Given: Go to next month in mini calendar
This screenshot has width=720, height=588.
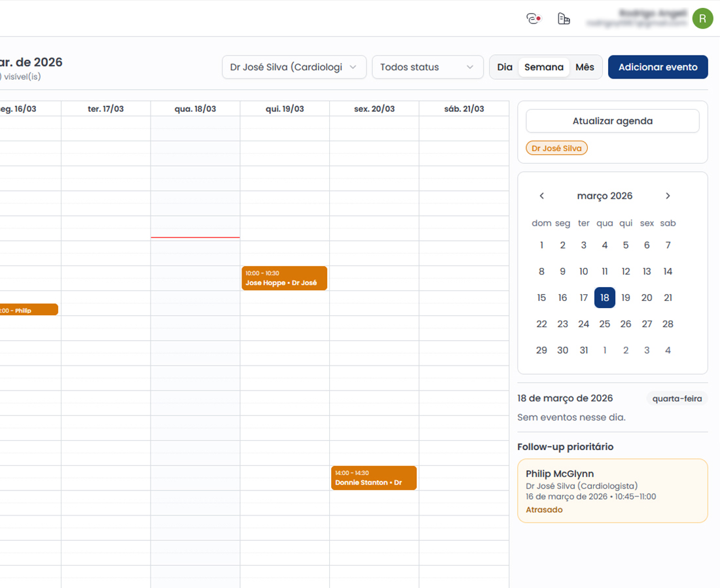Looking at the screenshot, I should tap(668, 196).
